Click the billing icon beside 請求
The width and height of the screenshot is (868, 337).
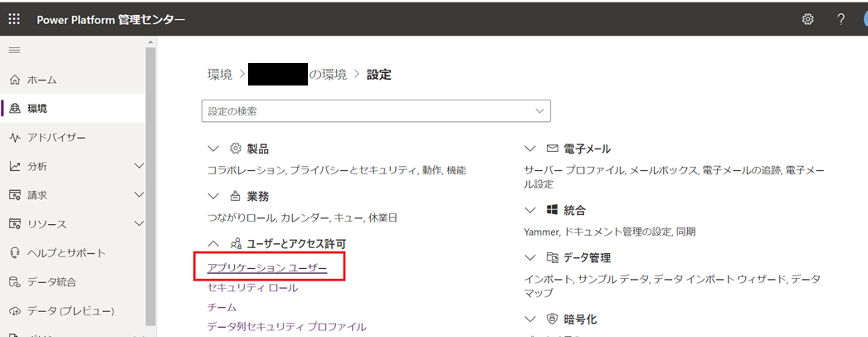coord(15,195)
